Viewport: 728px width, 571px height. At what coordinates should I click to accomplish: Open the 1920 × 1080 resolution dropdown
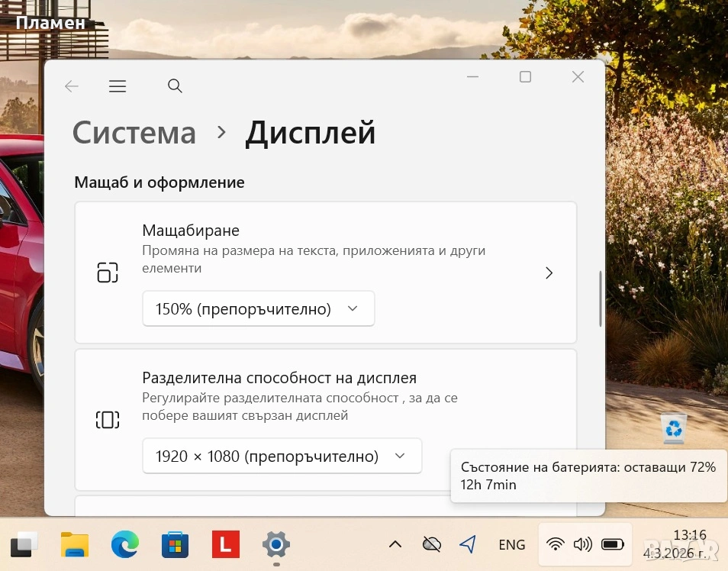(x=282, y=456)
